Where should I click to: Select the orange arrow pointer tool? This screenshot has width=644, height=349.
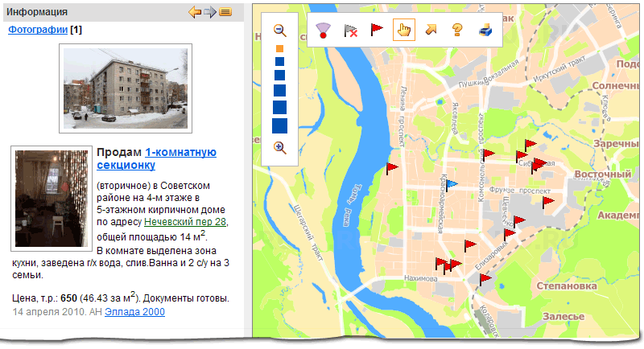click(x=431, y=31)
